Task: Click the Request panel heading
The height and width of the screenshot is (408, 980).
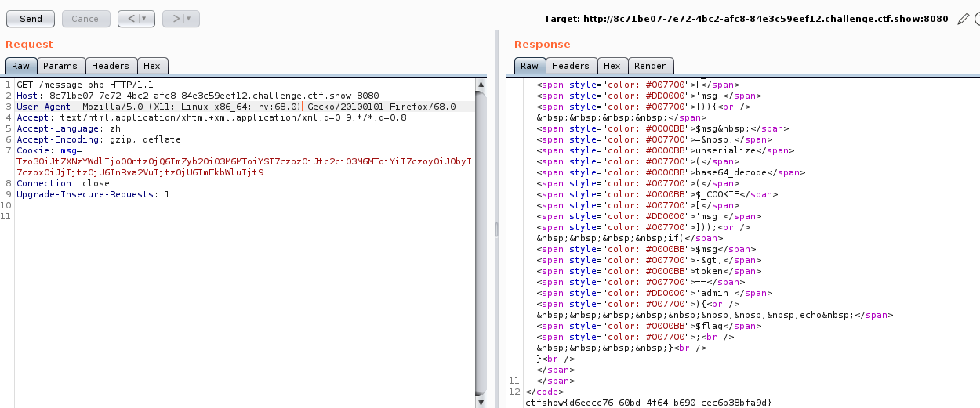Action: [x=29, y=44]
